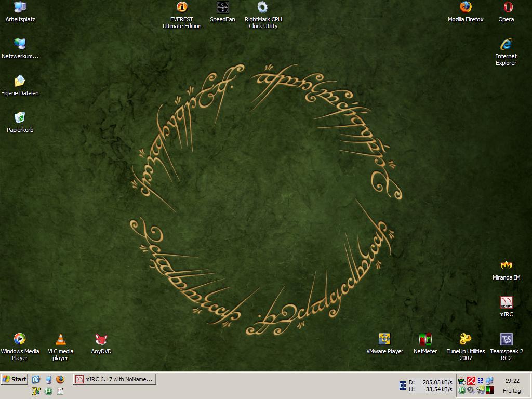Open the Arbeitsplatz desktop icon
Viewport: 532px width, 399px height.
(x=20, y=11)
